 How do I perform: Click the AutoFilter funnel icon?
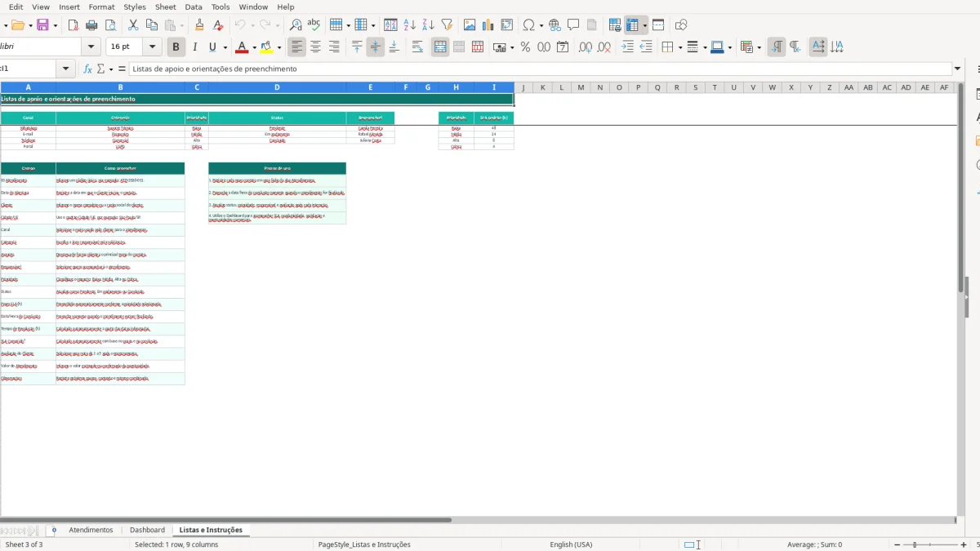pos(446,25)
